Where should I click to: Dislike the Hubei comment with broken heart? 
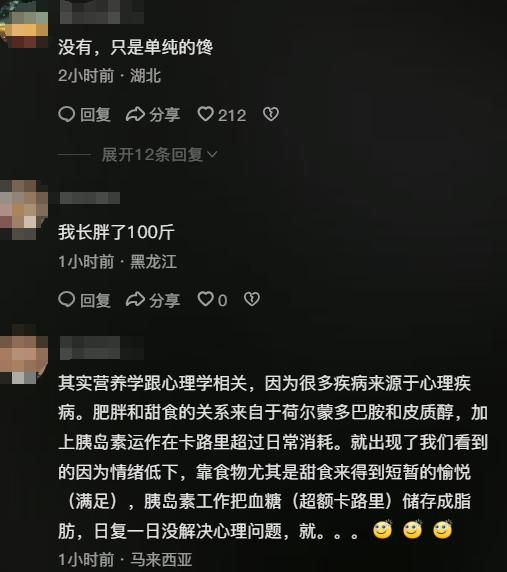tap(271, 114)
